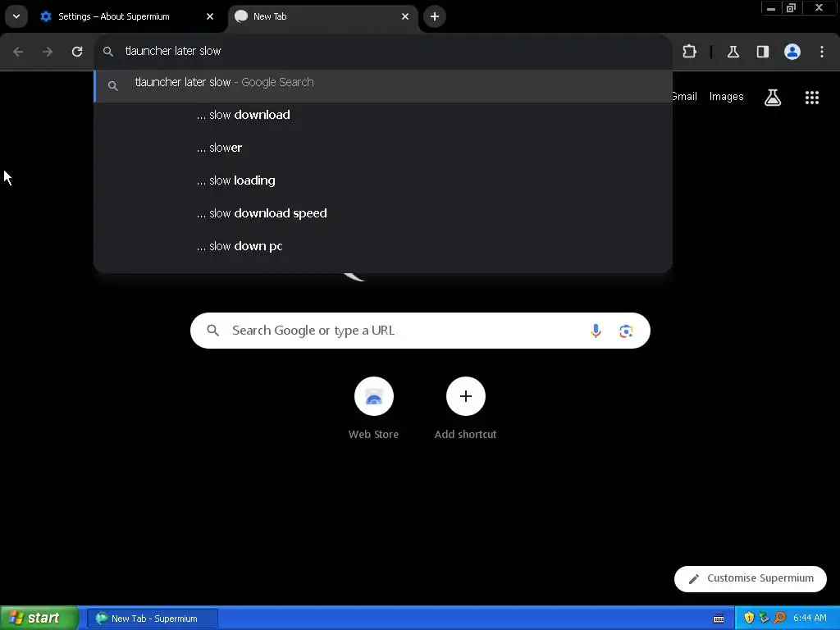Click the address bar text field

pos(383,51)
